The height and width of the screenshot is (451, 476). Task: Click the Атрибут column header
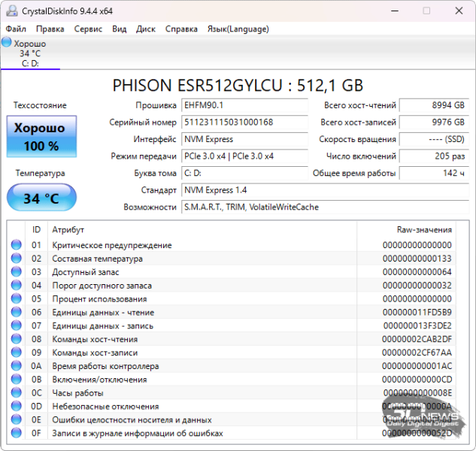point(68,229)
